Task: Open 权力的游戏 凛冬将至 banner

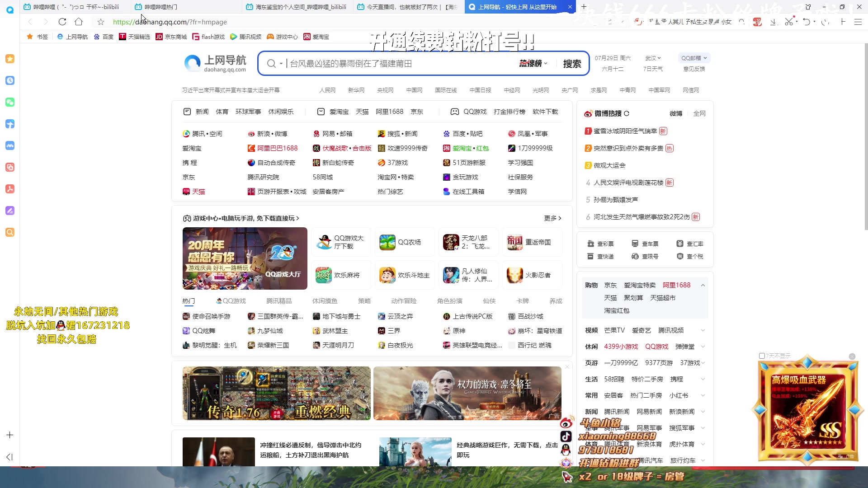Action: tap(467, 393)
